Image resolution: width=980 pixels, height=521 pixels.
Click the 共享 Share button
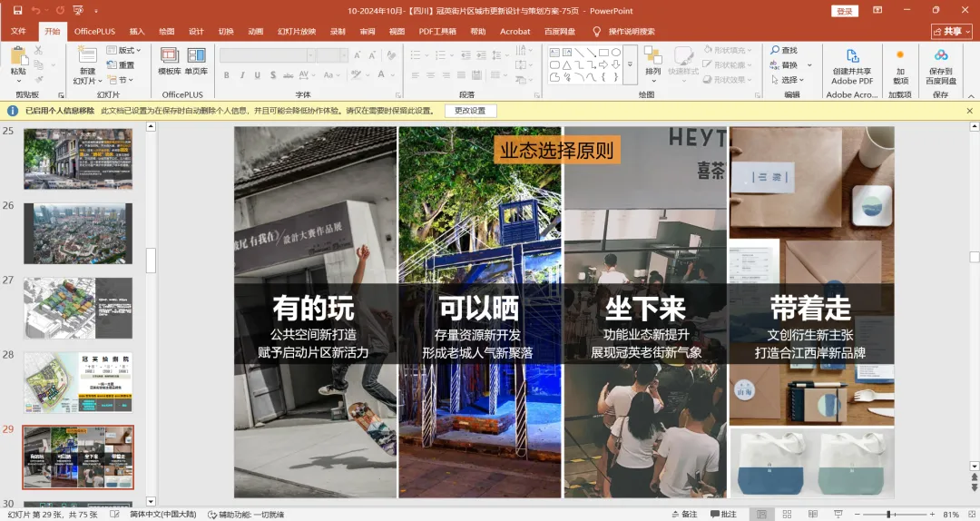coord(951,31)
